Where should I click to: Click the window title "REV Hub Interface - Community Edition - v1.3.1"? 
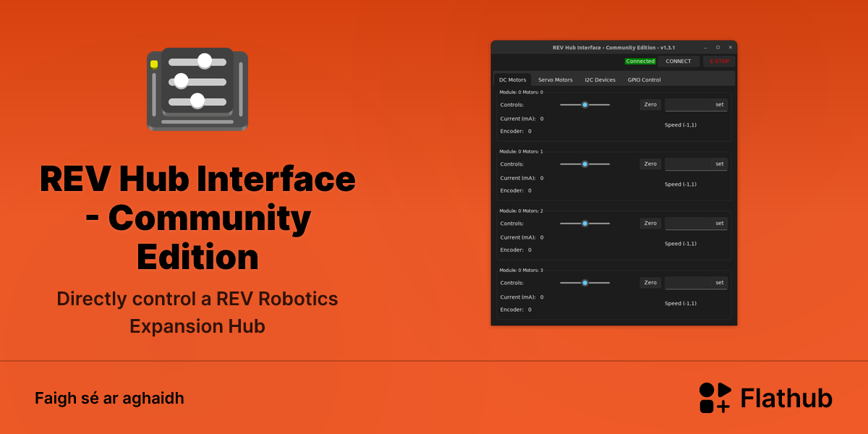point(613,47)
